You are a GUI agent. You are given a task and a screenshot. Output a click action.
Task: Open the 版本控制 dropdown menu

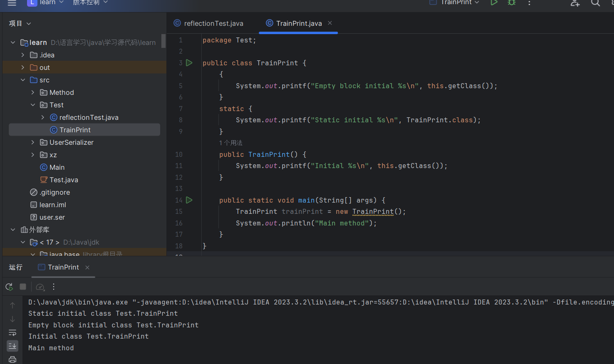click(x=90, y=2)
